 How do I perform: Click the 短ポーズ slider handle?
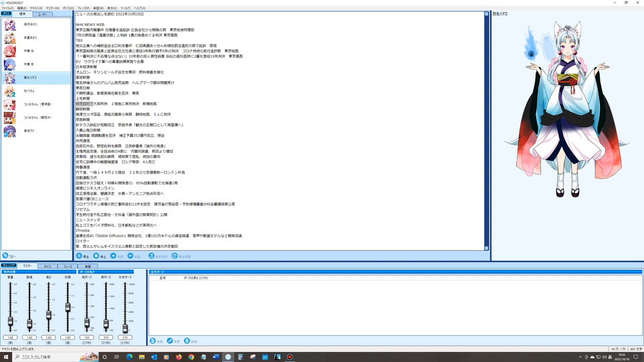[87, 323]
